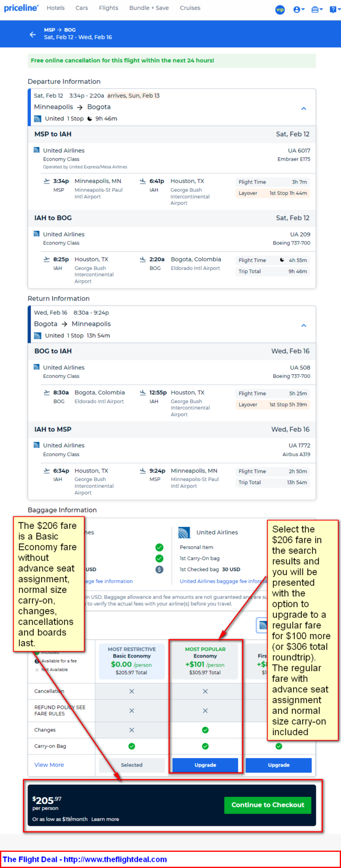This screenshot has height=868, width=341.
Task: Click the United Airlines logo in BOG to IAH
Action: 36,367
